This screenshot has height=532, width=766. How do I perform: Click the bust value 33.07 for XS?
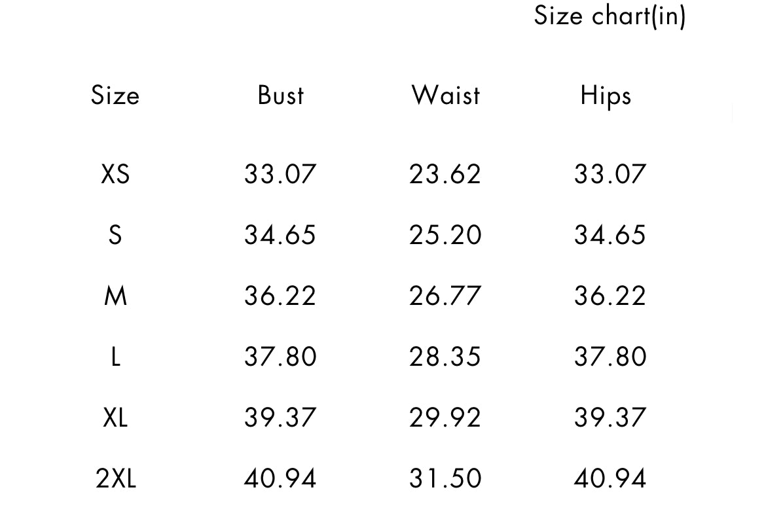280,174
